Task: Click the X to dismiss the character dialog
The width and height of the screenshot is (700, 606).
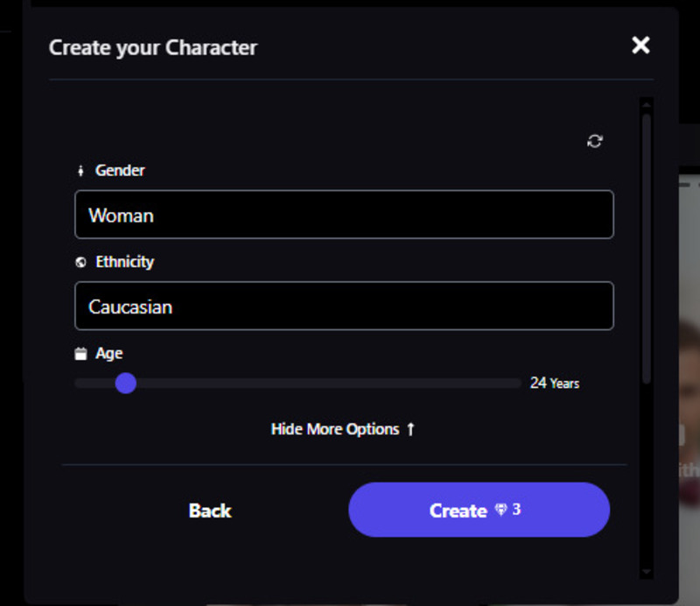Action: [x=640, y=46]
